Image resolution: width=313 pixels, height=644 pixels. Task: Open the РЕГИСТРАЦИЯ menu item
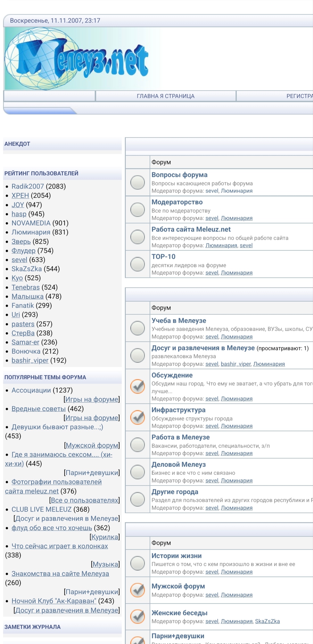pyautogui.click(x=299, y=96)
